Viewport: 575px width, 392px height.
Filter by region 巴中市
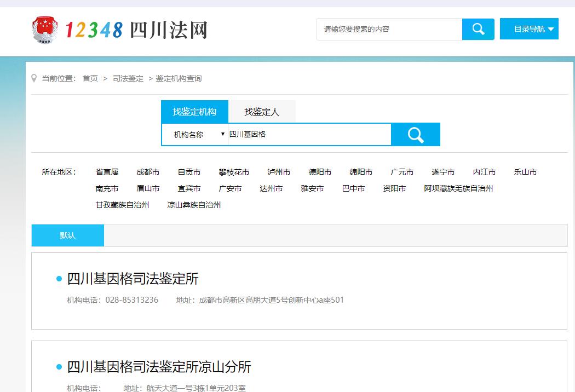coord(354,188)
